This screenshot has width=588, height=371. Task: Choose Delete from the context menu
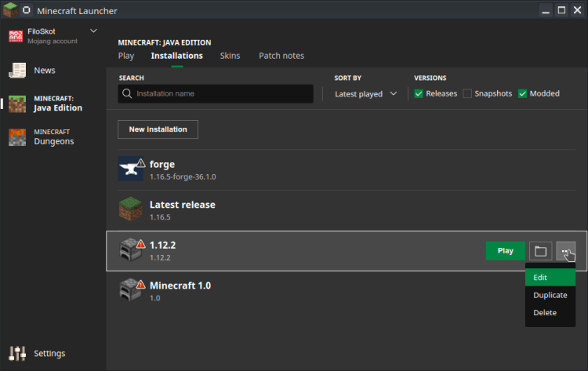tap(550, 312)
